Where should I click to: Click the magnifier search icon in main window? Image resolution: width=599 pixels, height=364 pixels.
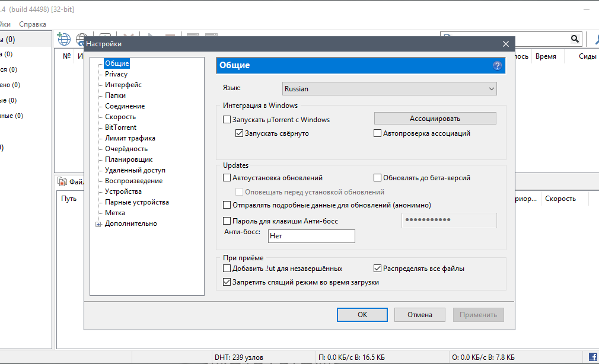point(575,39)
